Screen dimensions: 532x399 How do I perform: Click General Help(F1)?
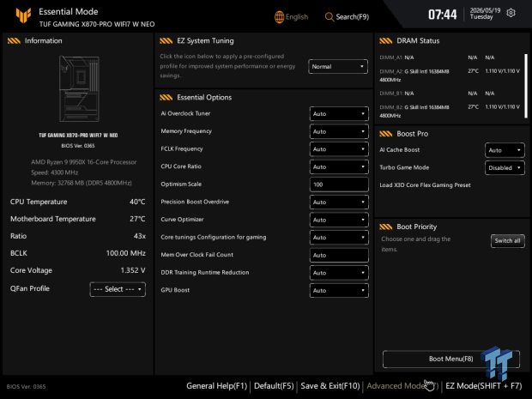(x=216, y=386)
